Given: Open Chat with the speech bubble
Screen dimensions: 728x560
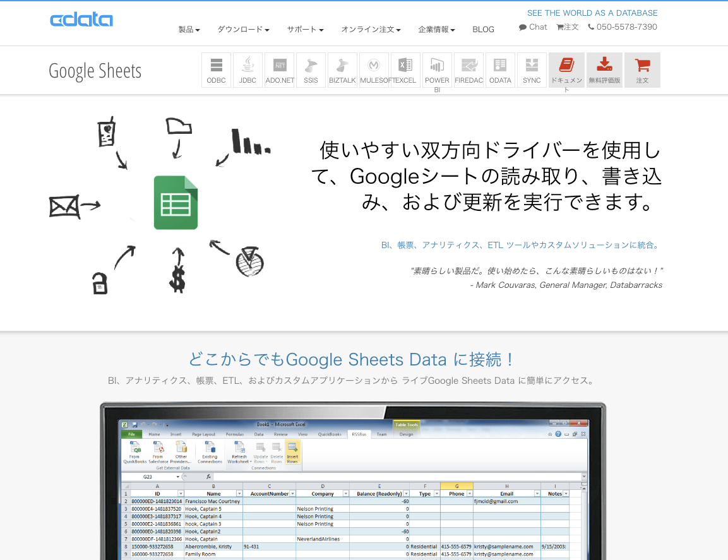Looking at the screenshot, I should click(x=533, y=27).
